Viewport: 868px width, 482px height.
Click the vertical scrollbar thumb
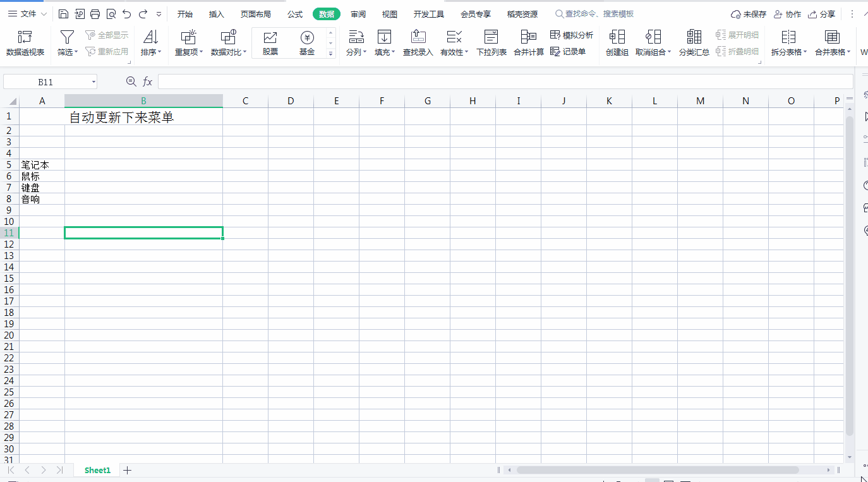pyautogui.click(x=850, y=276)
